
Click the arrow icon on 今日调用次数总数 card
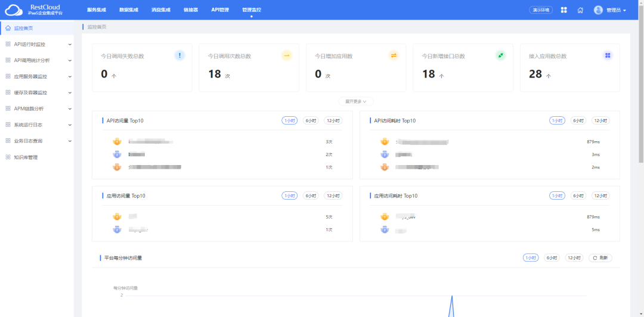pos(286,55)
